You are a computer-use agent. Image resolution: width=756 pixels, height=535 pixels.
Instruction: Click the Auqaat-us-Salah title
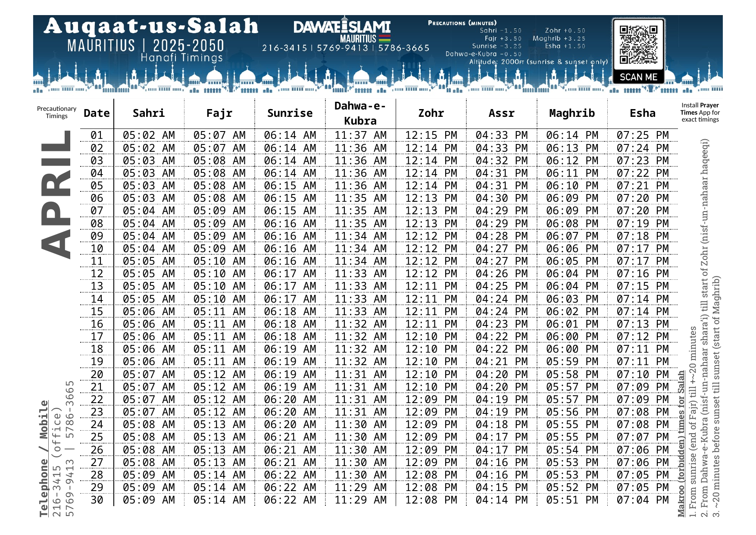151,26
